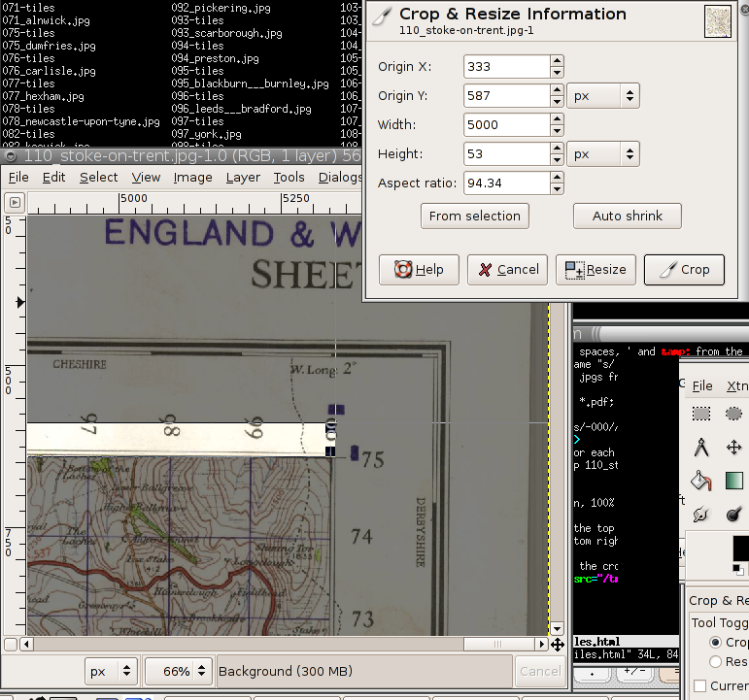Decrease Origin X with the down stepper

pos(557,72)
